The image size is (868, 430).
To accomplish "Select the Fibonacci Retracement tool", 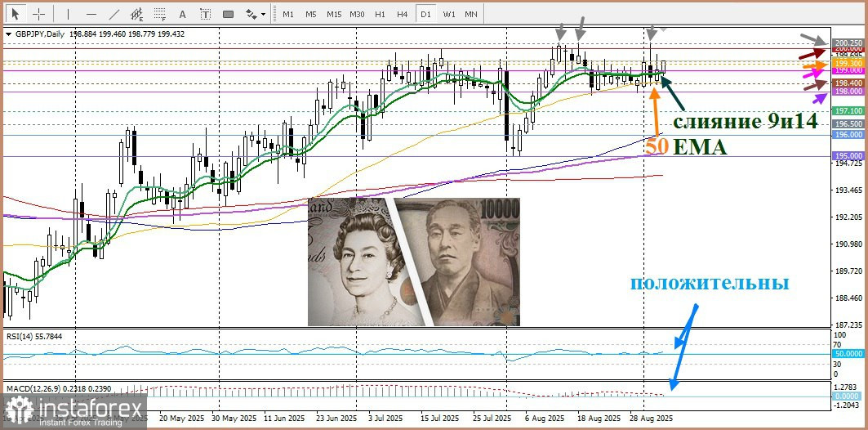I will coord(160,14).
